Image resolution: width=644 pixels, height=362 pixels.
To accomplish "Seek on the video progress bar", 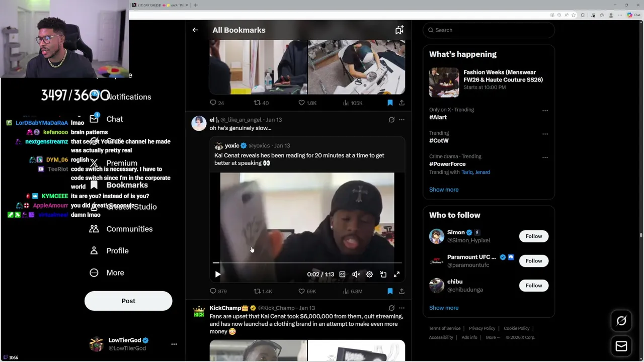I will tap(307, 262).
